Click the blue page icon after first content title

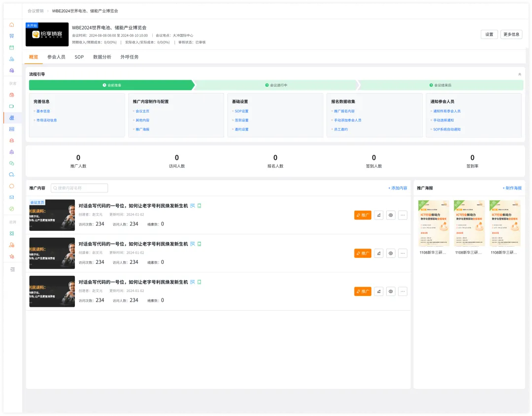[193, 206]
